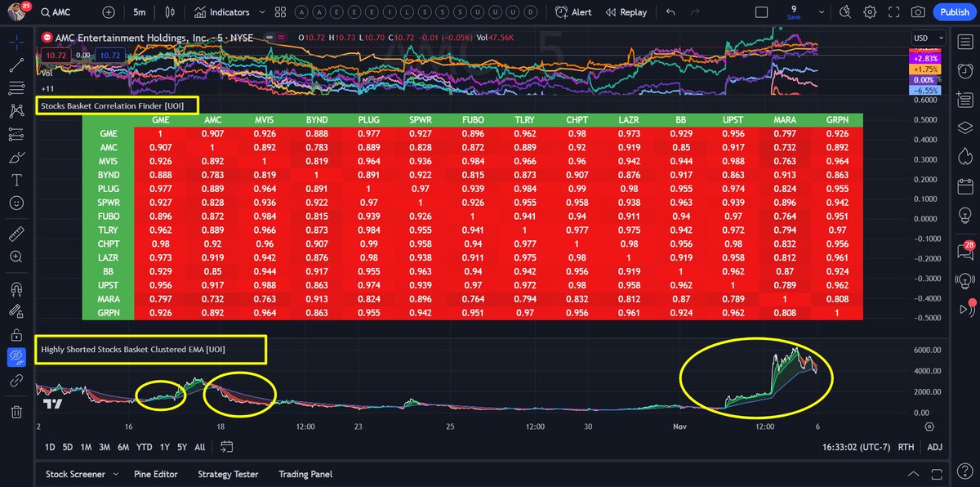Toggle stay in drawing mode

tap(16, 311)
